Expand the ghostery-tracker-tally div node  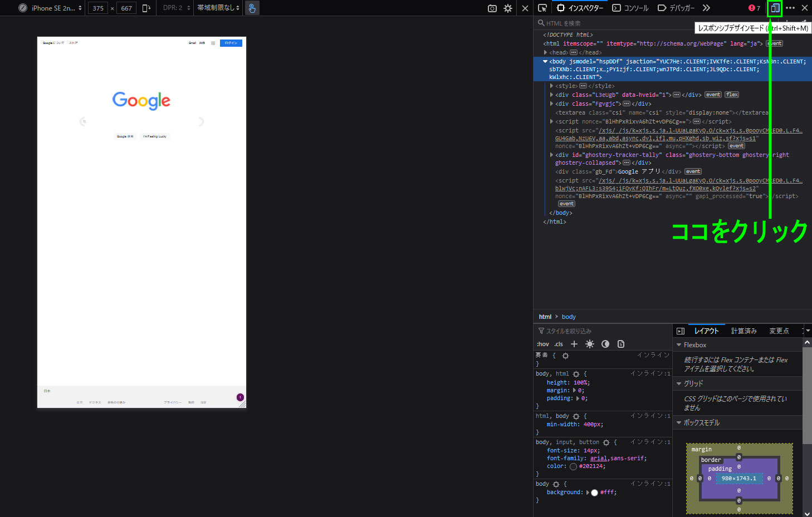551,155
